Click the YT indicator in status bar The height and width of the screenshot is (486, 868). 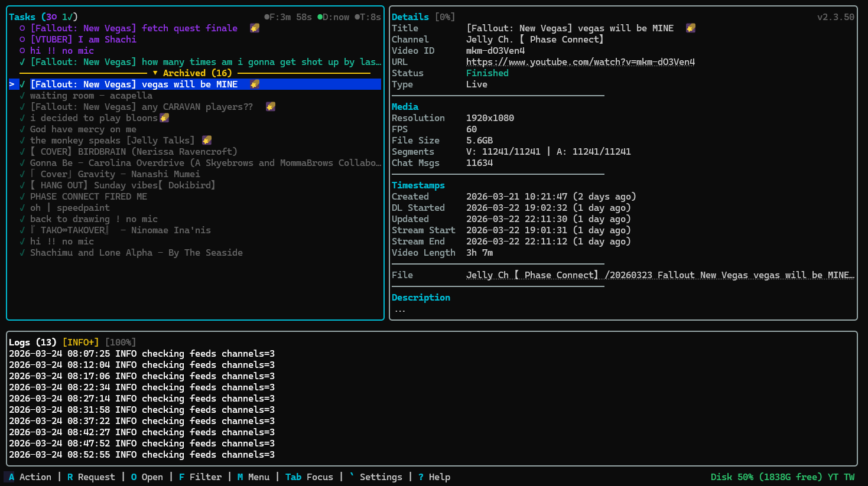(x=833, y=477)
